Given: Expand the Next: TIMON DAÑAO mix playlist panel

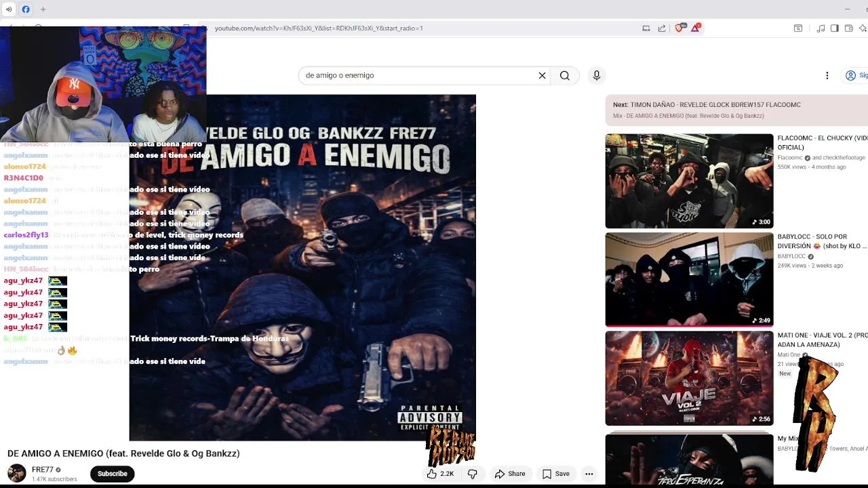Looking at the screenshot, I should click(x=736, y=110).
